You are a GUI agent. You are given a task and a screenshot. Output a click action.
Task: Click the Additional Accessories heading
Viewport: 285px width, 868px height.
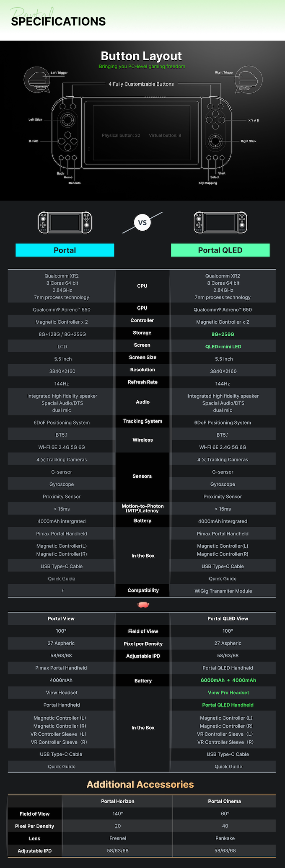pos(140,784)
